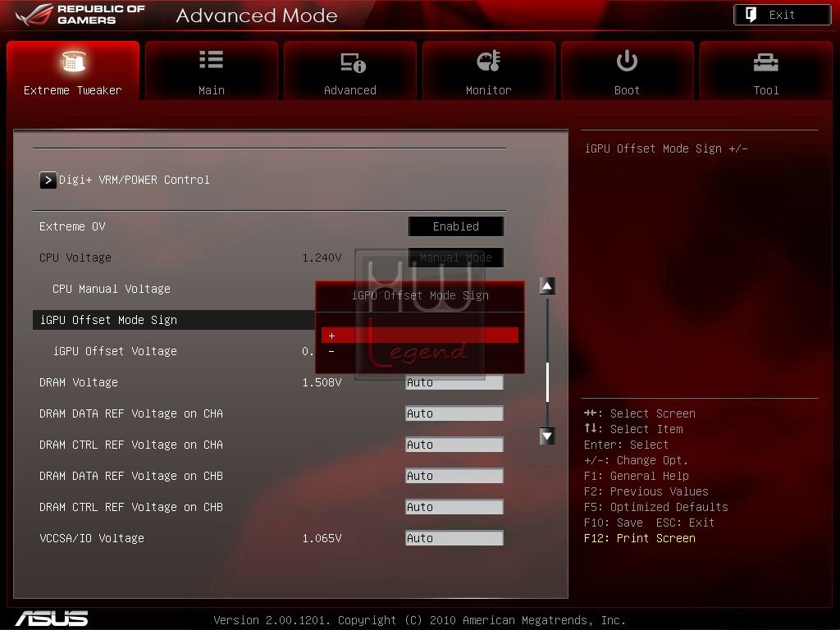Select the VCCSA/IO Voltage label
The width and height of the screenshot is (840, 630).
pyautogui.click(x=92, y=538)
